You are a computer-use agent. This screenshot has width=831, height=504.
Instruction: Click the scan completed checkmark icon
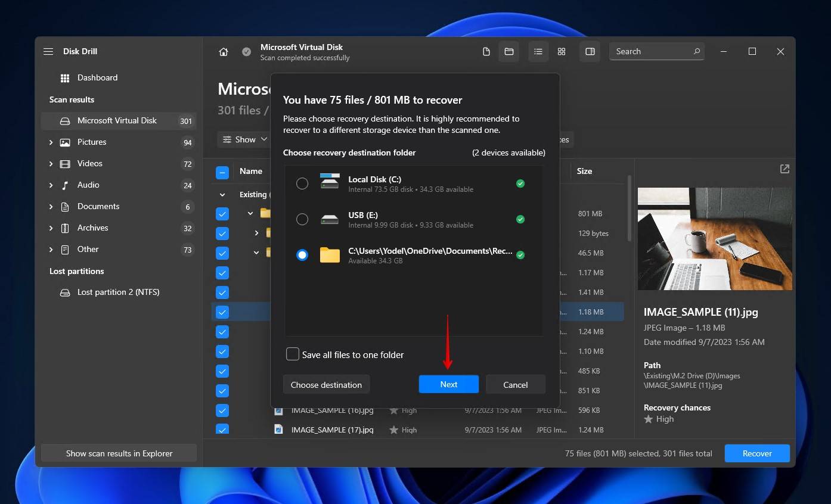coord(246,52)
